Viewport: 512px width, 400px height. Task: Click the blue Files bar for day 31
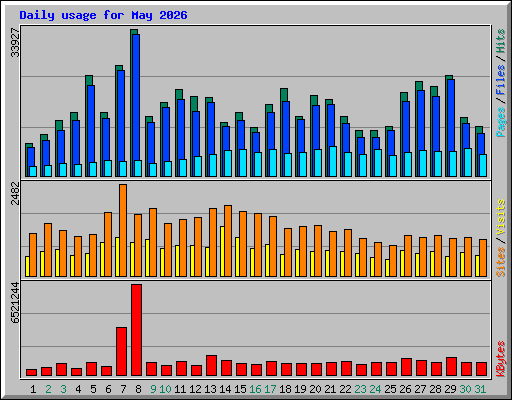[x=481, y=143]
